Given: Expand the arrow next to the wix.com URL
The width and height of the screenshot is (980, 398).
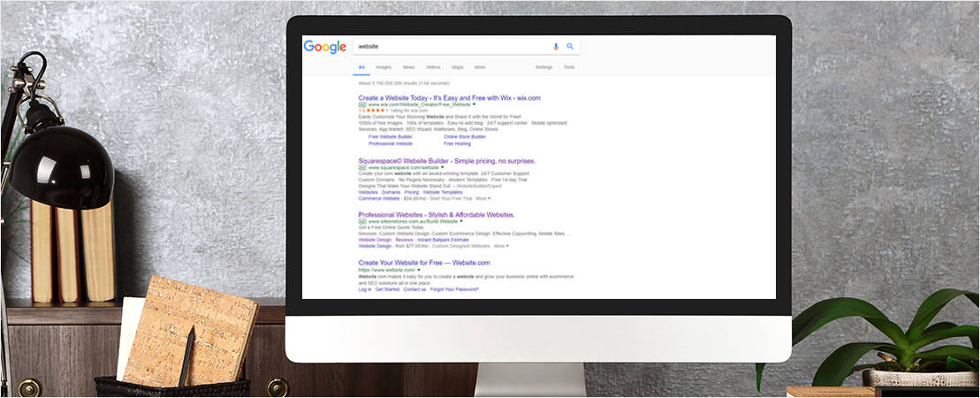Looking at the screenshot, I should [x=474, y=104].
